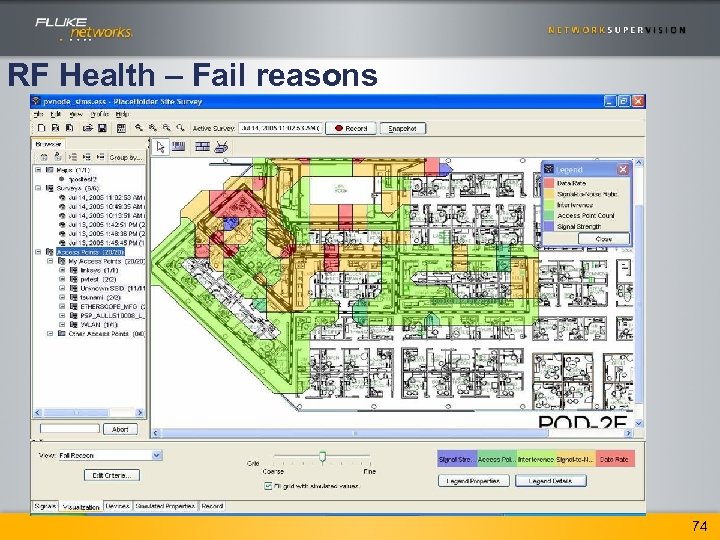
Task: Collapse the Access Points tree node
Action: [x=39, y=252]
